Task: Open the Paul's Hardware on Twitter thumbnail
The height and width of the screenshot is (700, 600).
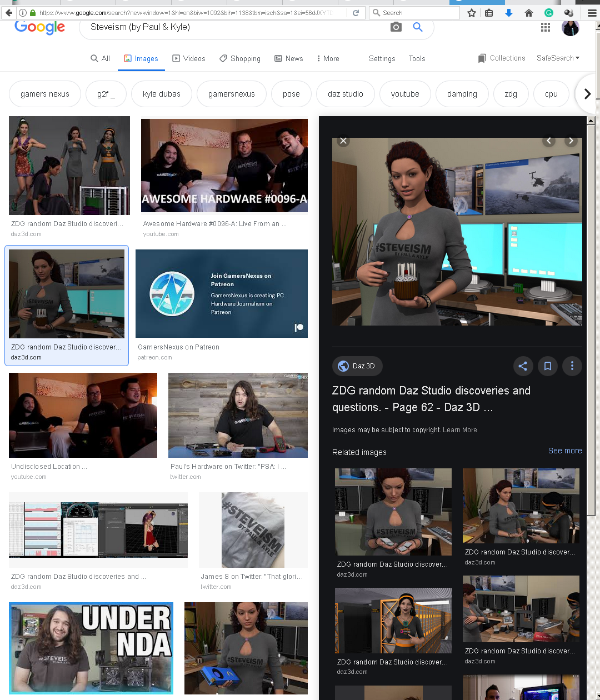Action: tap(238, 415)
